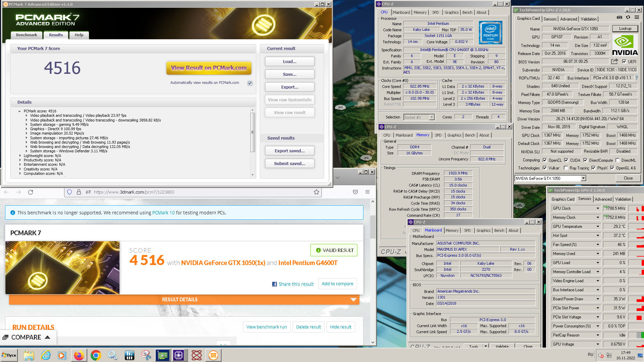Click the Intel Pentium logo in CPU-Z

click(490, 33)
